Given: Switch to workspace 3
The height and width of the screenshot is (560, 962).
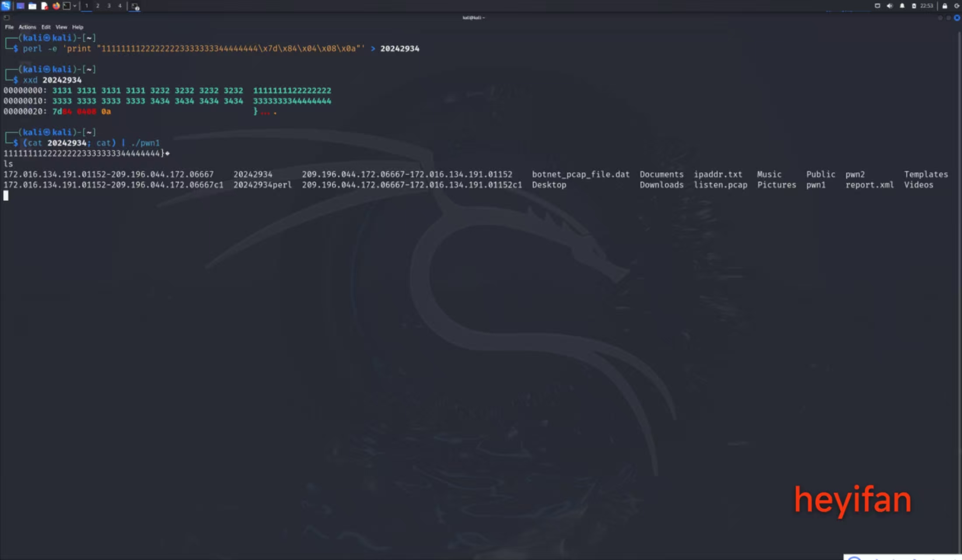Looking at the screenshot, I should (x=108, y=6).
